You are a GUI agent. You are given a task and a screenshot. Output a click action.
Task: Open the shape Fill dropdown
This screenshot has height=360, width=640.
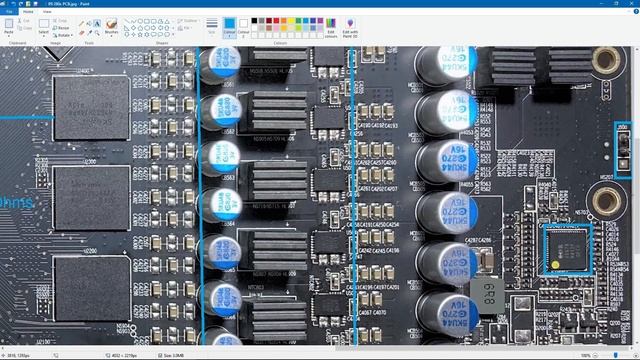point(184,28)
